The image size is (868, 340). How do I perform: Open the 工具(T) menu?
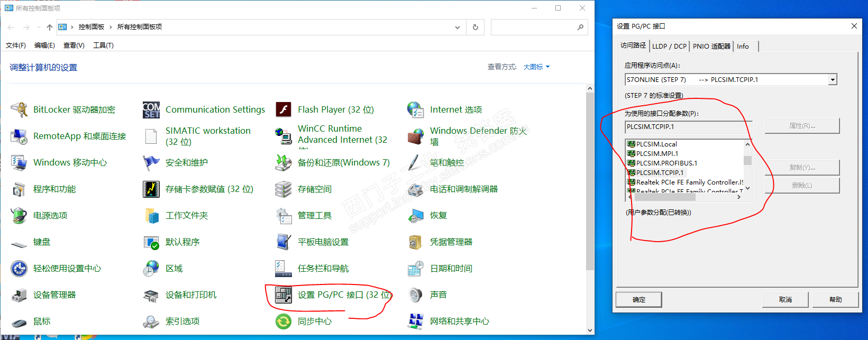click(x=103, y=45)
